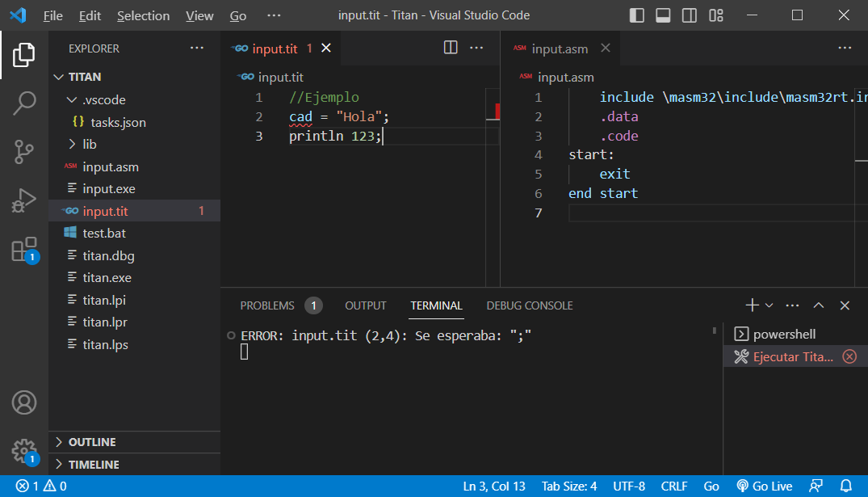
Task: Click the Go Live status bar icon
Action: [764, 486]
